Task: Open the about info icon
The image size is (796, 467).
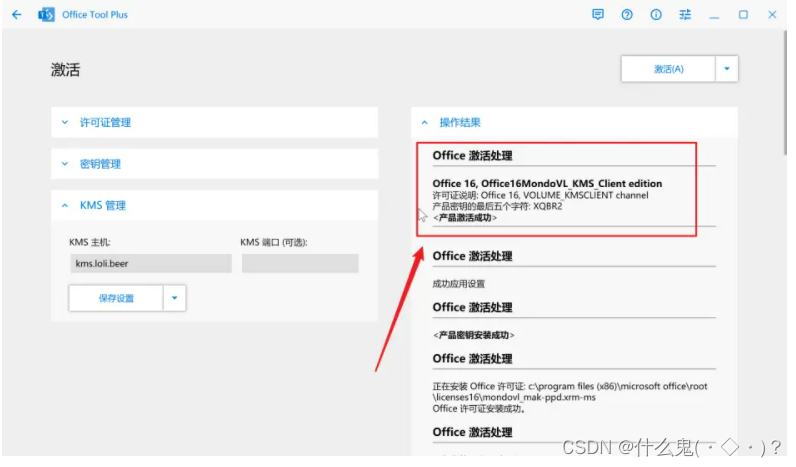Action: (x=656, y=15)
